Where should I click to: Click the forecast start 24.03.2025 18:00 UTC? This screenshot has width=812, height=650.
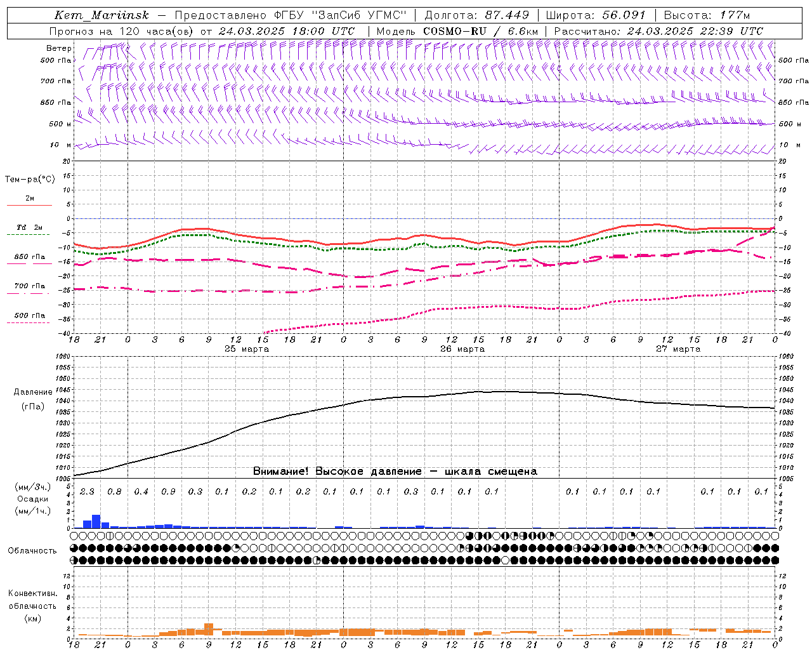click(287, 31)
